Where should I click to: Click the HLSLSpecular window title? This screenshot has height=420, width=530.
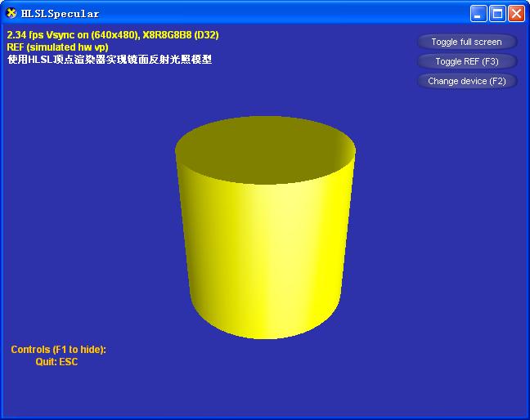(x=61, y=14)
